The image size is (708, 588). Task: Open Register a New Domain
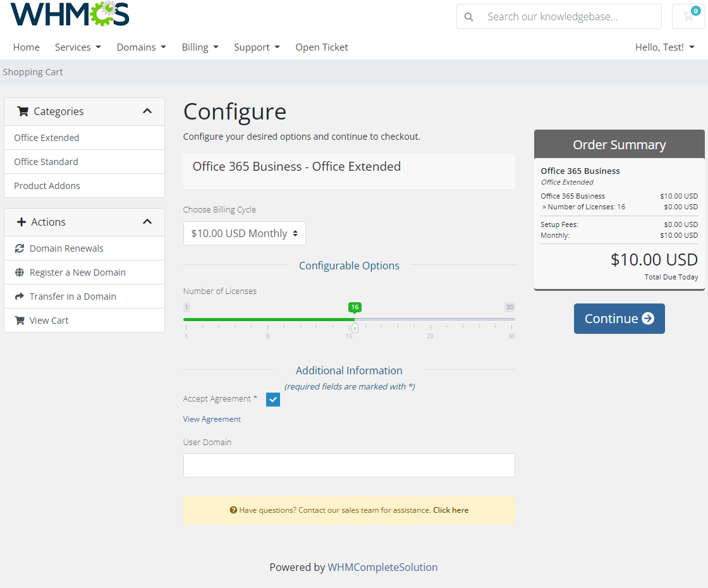tap(85, 273)
